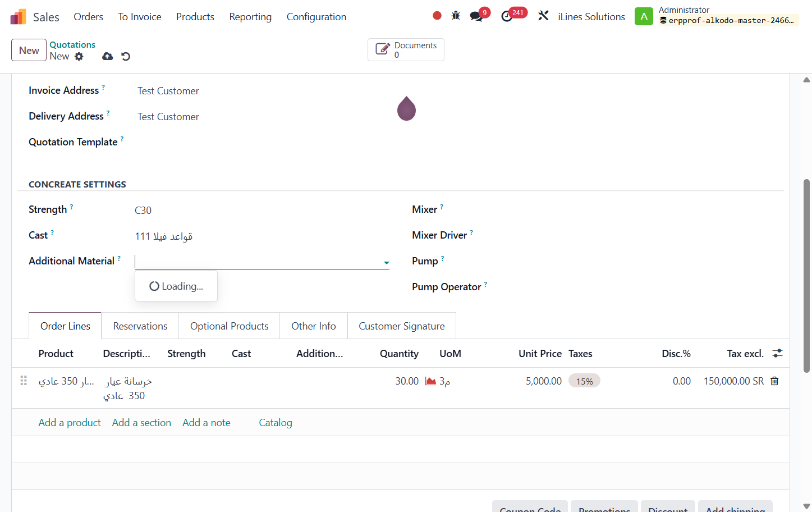Viewport: 812px width, 512px height.
Task: Click the New button
Action: [x=29, y=50]
